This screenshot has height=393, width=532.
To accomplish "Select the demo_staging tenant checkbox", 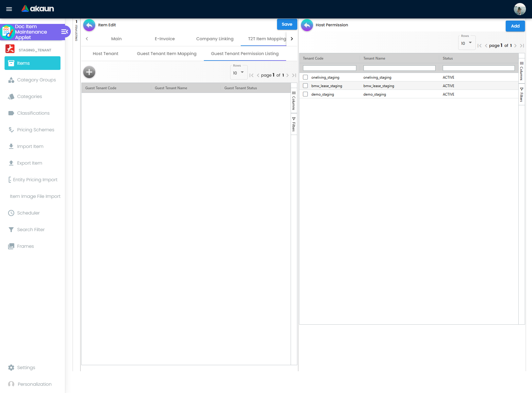I will [x=305, y=94].
